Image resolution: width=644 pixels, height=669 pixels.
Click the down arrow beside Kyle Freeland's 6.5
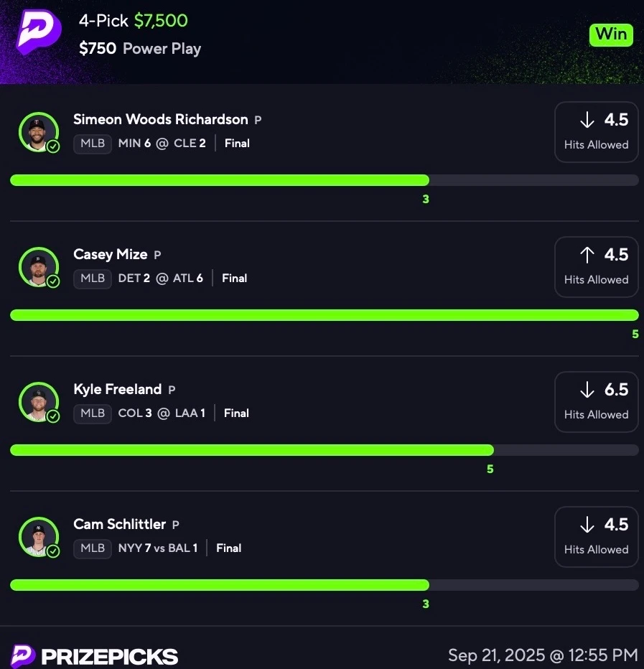tap(587, 390)
